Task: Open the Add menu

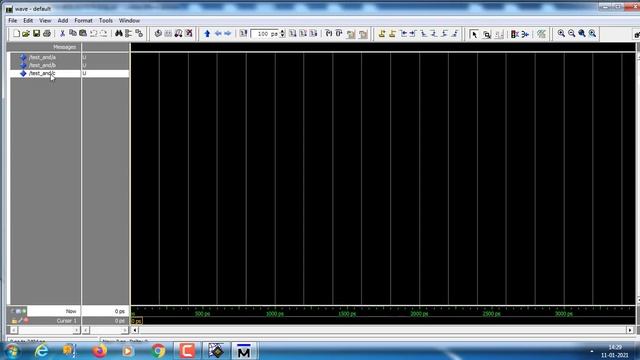Action: coord(62,20)
